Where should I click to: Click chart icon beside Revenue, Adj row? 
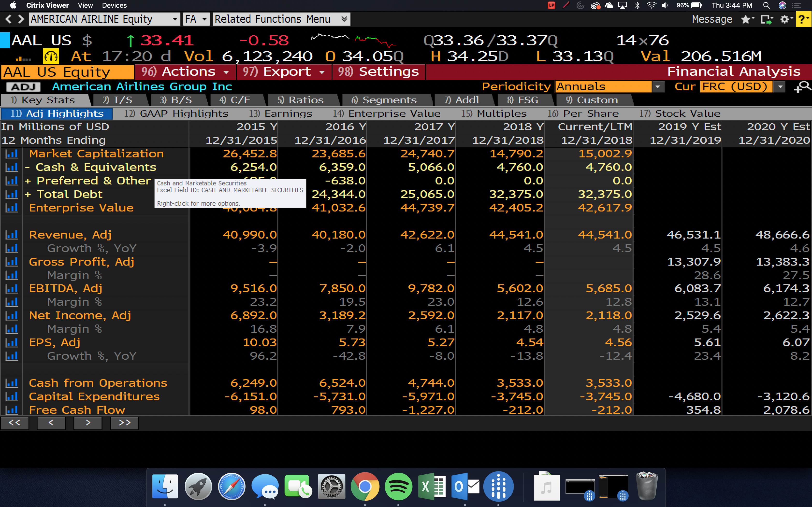coord(12,235)
